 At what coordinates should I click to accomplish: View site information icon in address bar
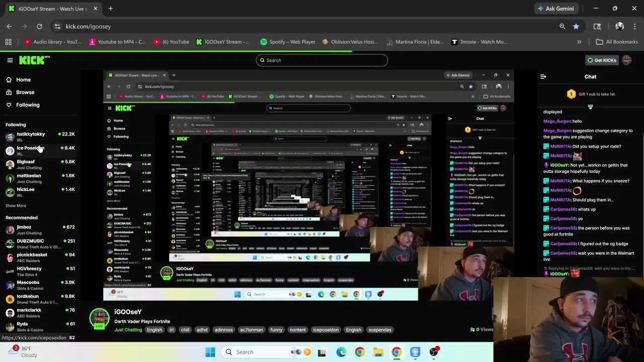(x=57, y=26)
